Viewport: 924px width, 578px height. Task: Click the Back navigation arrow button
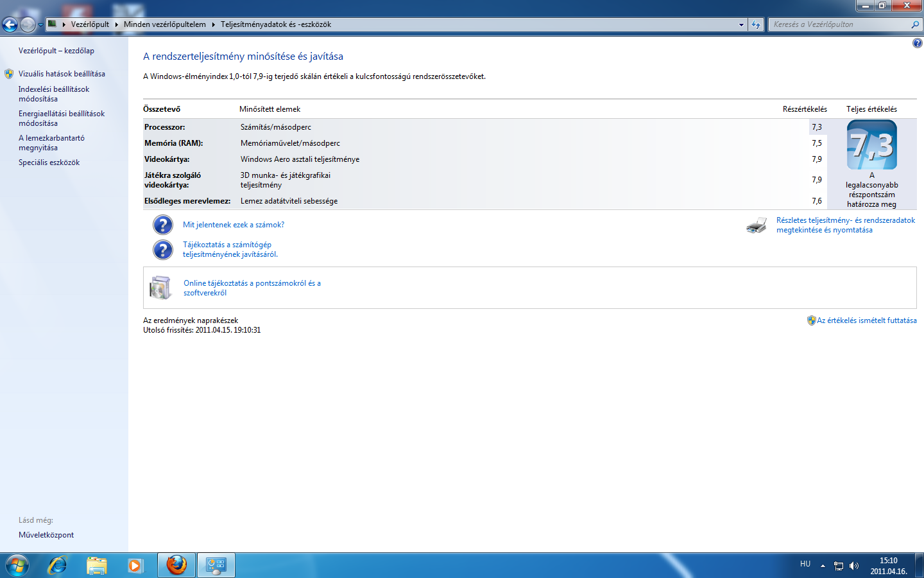[10, 24]
